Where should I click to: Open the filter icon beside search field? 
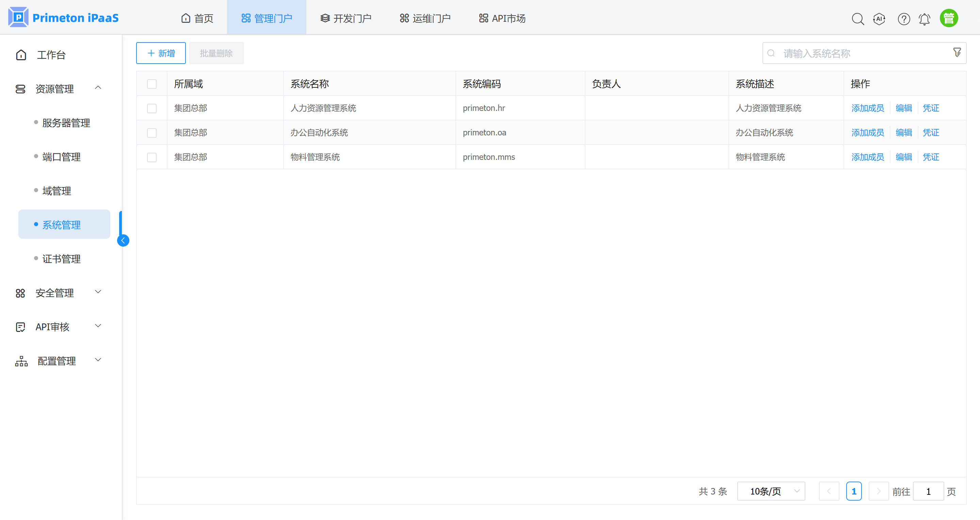point(957,52)
